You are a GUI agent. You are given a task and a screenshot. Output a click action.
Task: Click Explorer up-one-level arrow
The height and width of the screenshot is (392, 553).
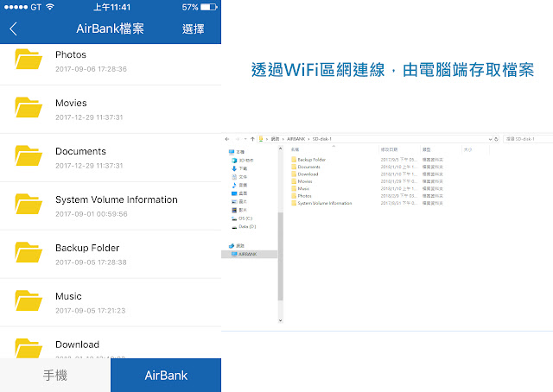[252, 139]
